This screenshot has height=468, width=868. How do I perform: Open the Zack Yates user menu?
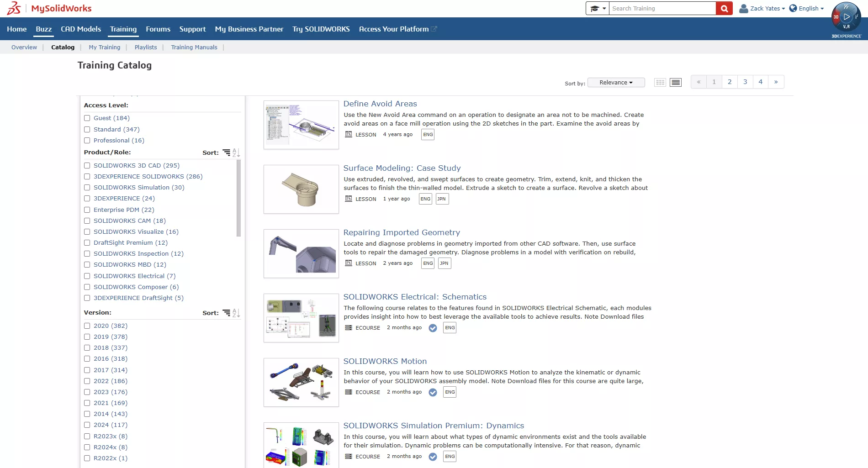[762, 8]
